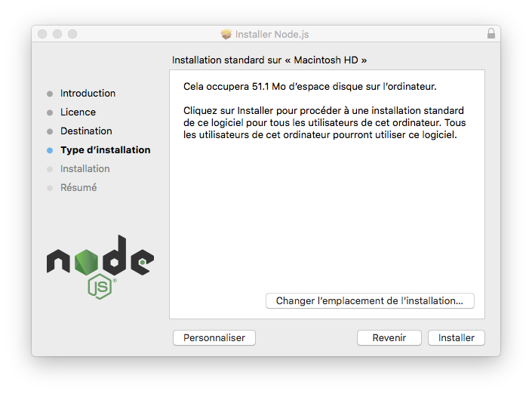Go back with the Revenir button
Image resolution: width=532 pixels, height=394 pixels.
pos(389,338)
